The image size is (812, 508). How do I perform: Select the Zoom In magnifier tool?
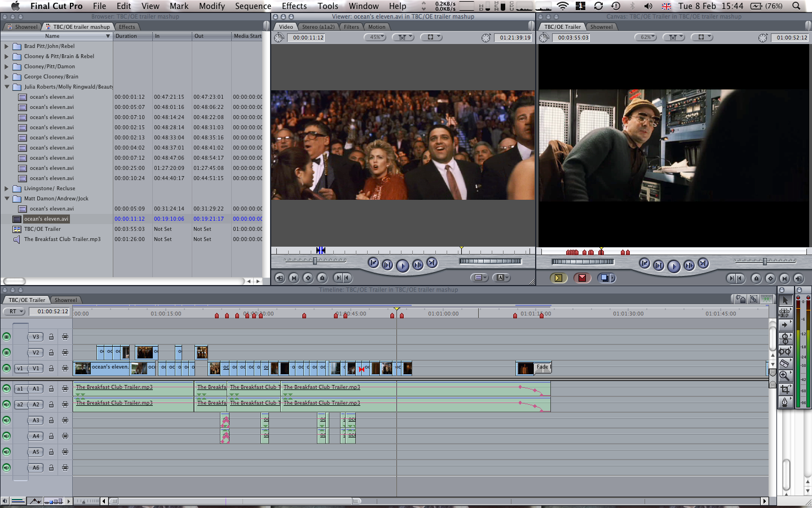coord(784,376)
